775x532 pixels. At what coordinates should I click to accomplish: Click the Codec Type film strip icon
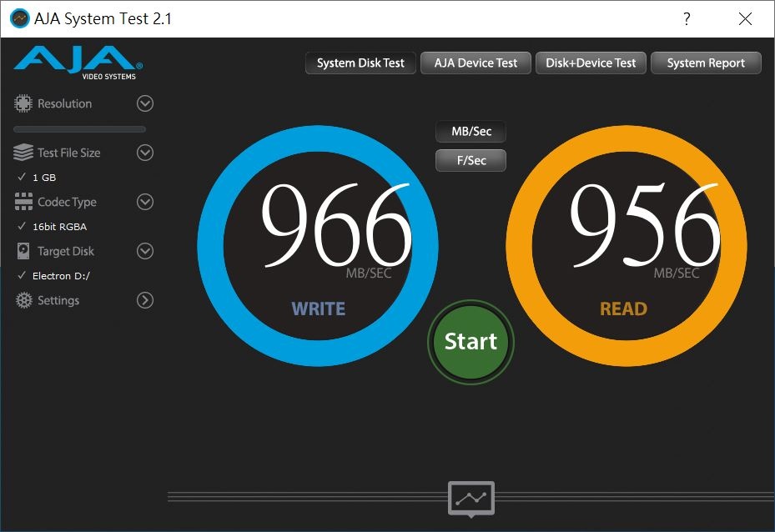[23, 202]
